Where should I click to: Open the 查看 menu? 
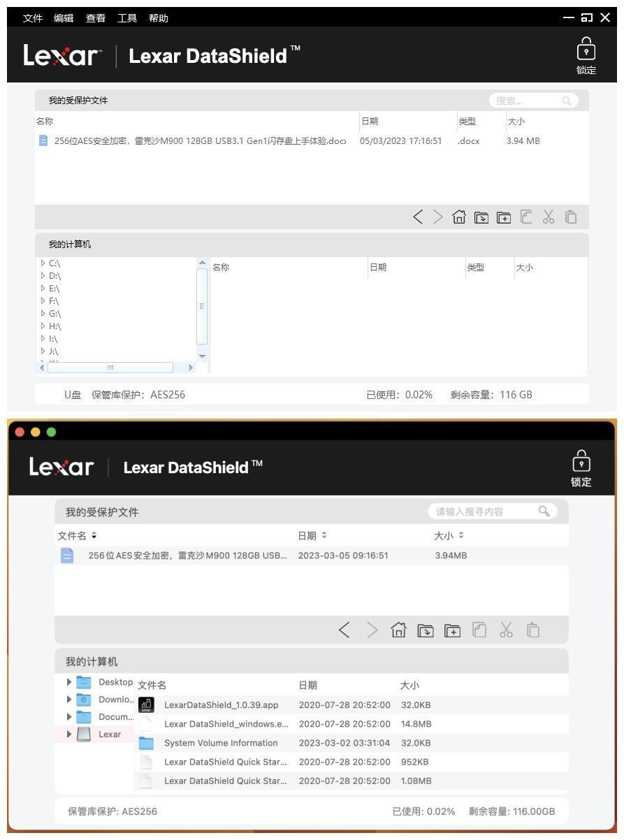(x=96, y=18)
